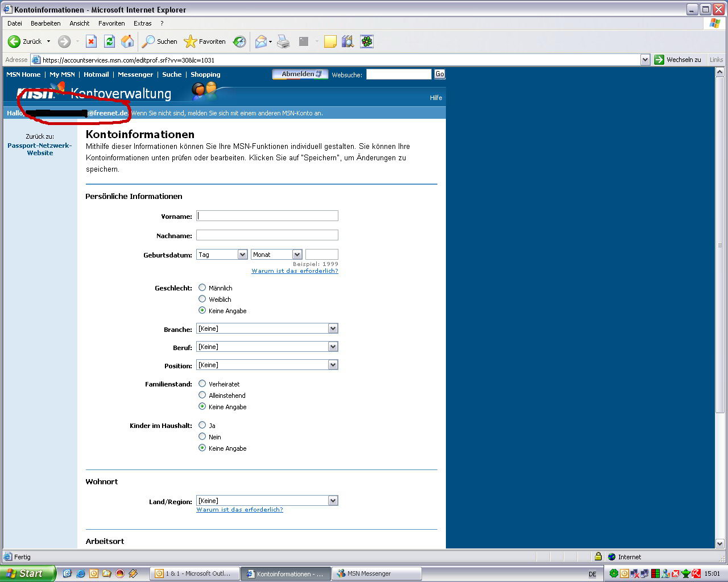Launch ICQ from the green flower toolbar icon
Screen dimensions: 728x582
tap(367, 41)
